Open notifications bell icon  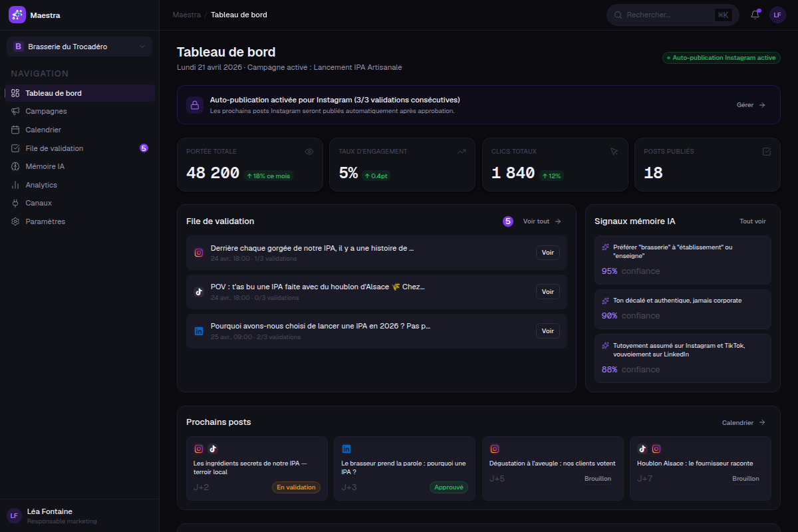click(755, 15)
